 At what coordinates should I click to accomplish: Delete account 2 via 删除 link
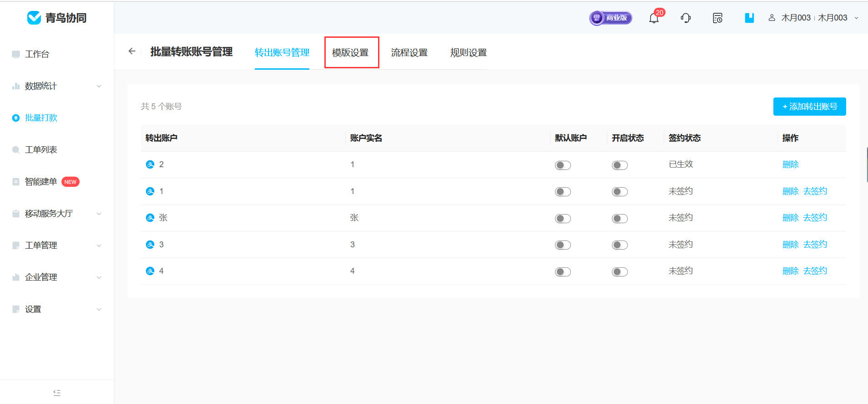tap(791, 164)
